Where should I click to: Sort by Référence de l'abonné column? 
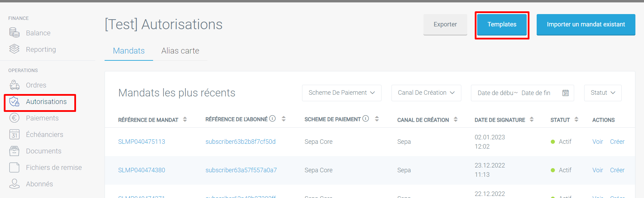pyautogui.click(x=283, y=119)
